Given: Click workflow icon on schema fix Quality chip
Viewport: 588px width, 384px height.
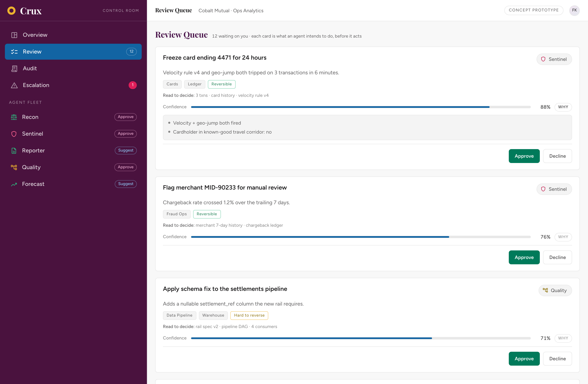Looking at the screenshot, I should click(x=545, y=290).
